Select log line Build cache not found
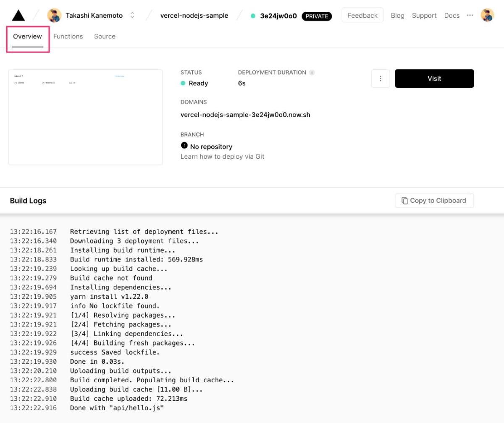Viewport: 504px width, 423px height. (111, 278)
